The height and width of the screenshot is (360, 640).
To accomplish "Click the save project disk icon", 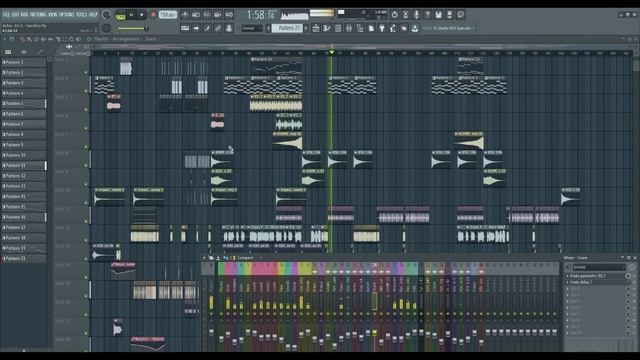I will click(x=439, y=15).
